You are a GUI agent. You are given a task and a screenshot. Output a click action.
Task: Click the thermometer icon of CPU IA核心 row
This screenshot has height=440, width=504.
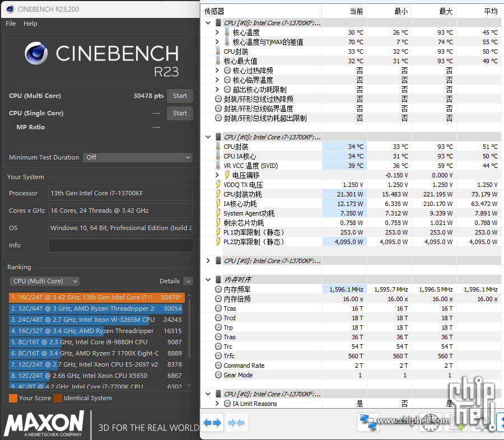(218, 156)
